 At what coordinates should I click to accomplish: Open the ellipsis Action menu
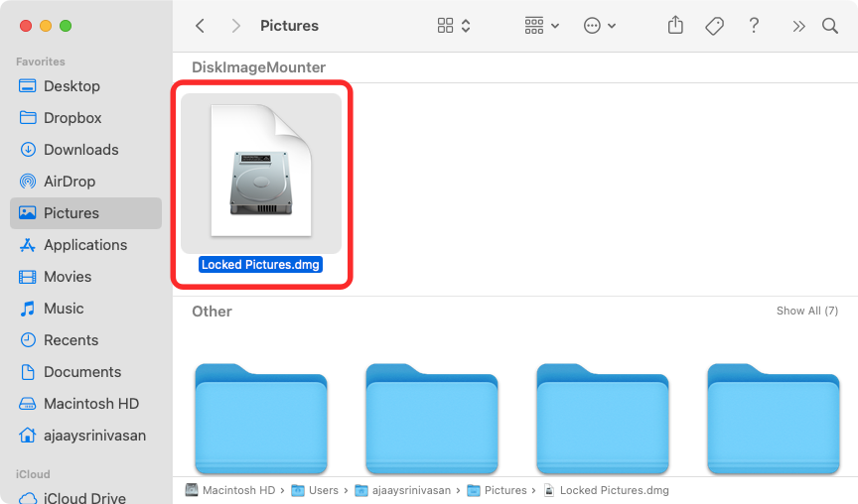click(x=600, y=26)
